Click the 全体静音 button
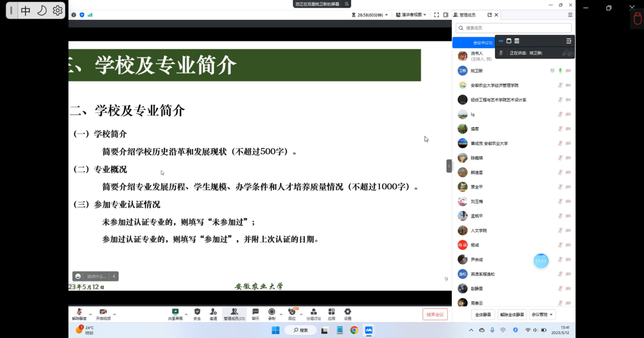Viewport: 644px width, 338px height. [483, 315]
